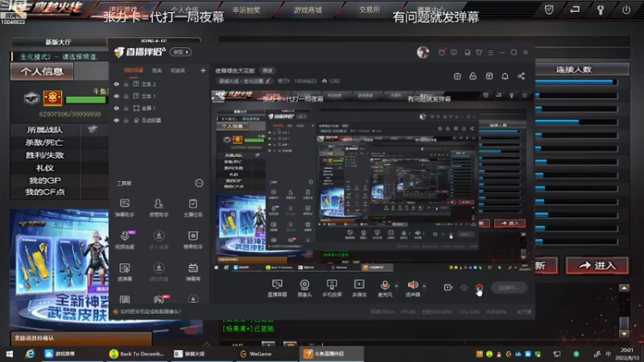This screenshot has width=644, height=362.
Task: Switch to the second scene tab
Action: [157, 71]
